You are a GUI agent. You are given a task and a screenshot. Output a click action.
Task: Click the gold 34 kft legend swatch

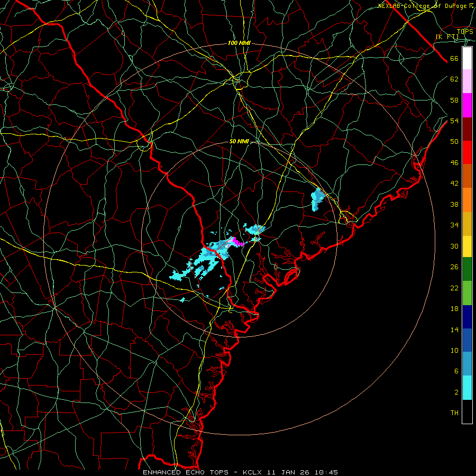point(467,224)
